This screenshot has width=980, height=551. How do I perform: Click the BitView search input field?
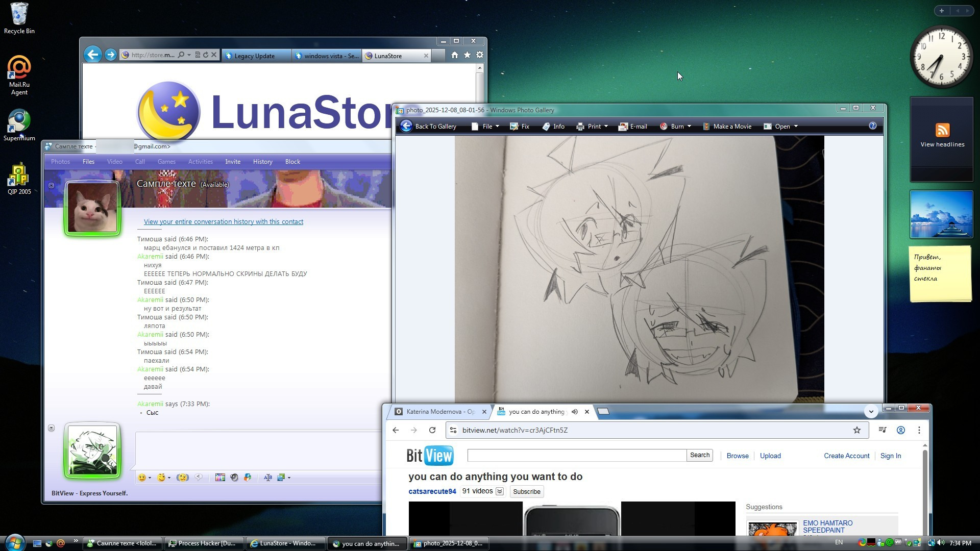point(576,456)
